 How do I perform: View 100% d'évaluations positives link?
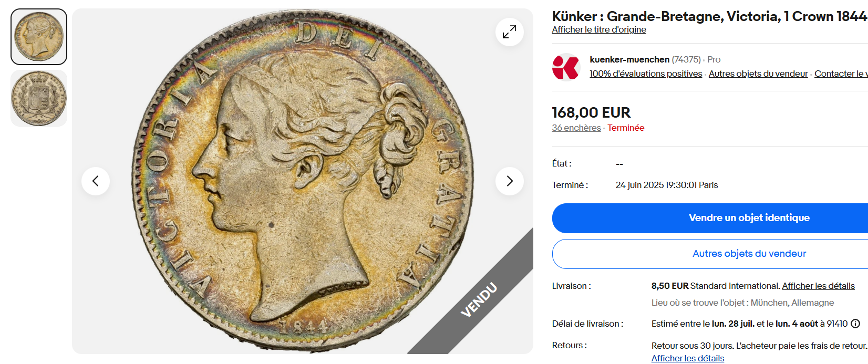click(x=646, y=74)
